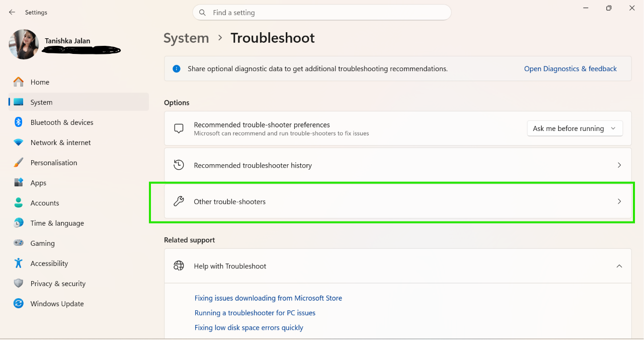Open the Recommended troubleshooter history chevron
The width and height of the screenshot is (644, 340).
(x=619, y=165)
